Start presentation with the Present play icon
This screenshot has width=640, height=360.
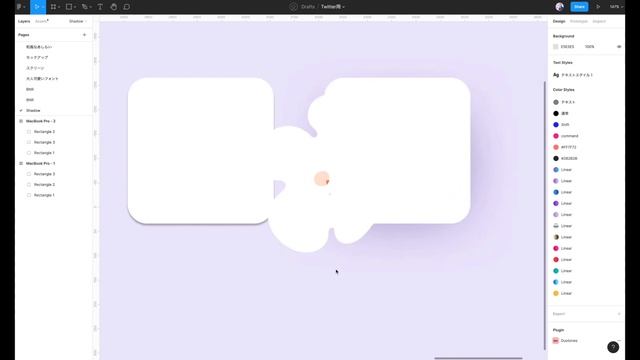tap(598, 7)
